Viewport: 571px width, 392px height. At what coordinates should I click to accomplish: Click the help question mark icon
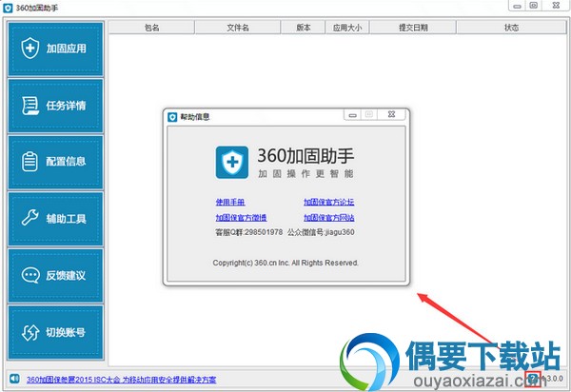(533, 379)
